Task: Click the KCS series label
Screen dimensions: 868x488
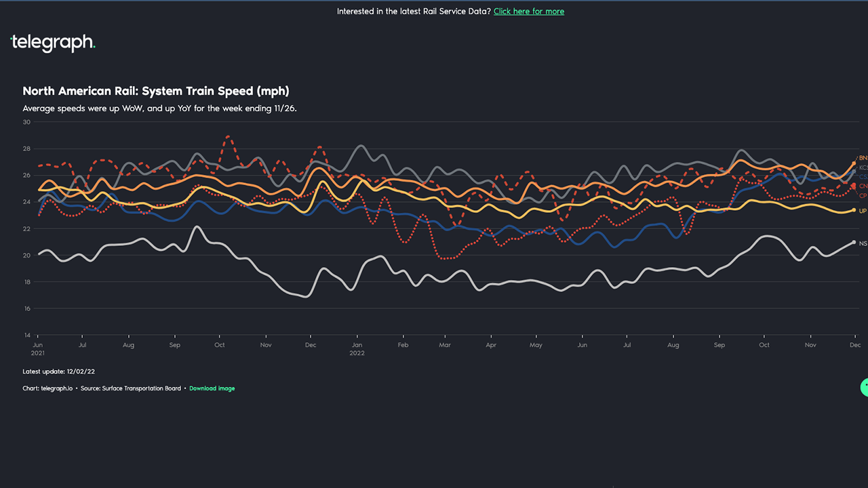Action: pos(863,167)
